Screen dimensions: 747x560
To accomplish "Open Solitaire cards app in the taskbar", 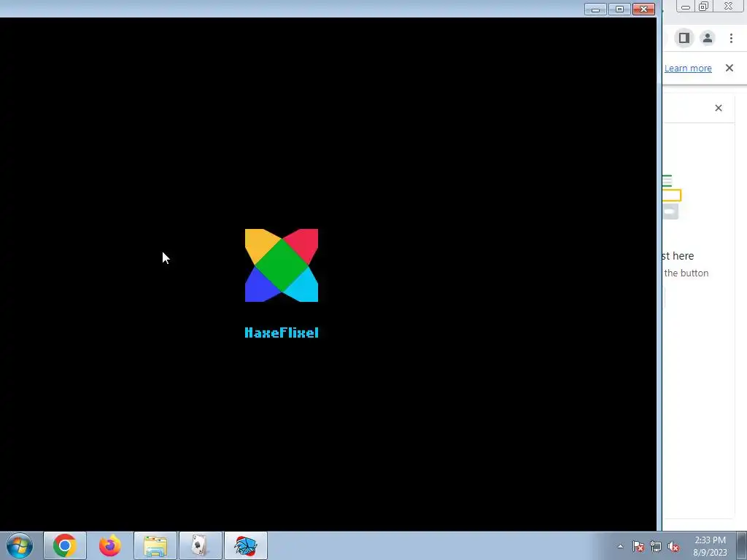I will (200, 545).
